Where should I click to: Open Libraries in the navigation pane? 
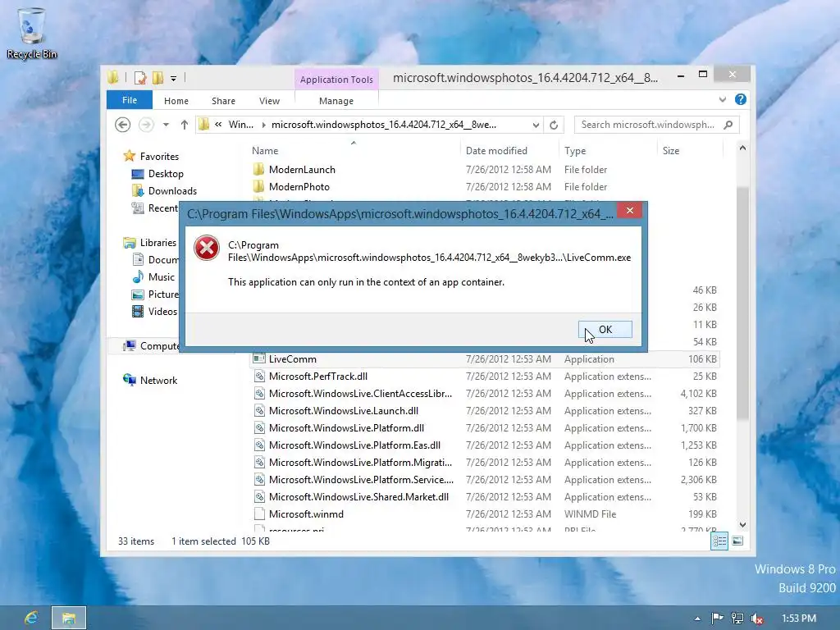click(x=158, y=243)
